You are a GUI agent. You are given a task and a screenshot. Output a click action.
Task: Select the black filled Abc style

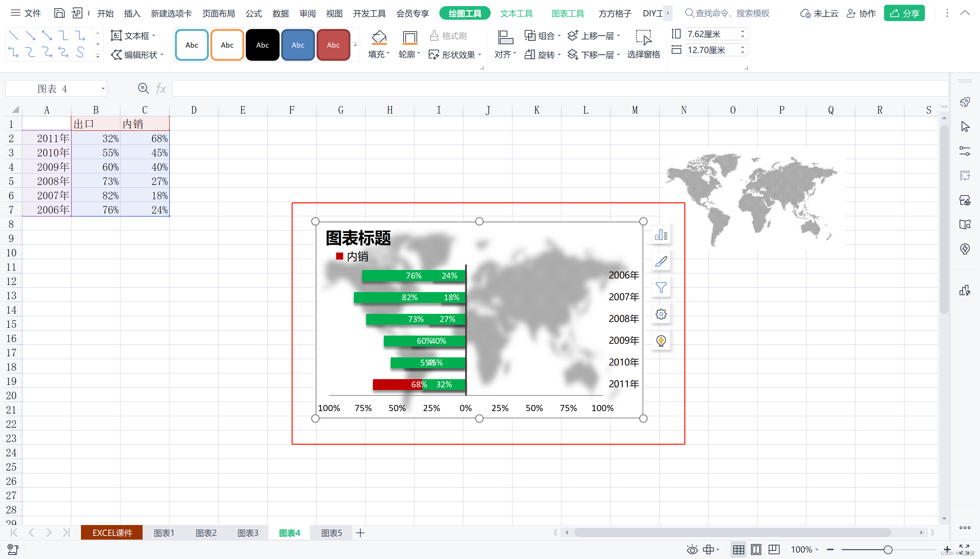pos(262,45)
